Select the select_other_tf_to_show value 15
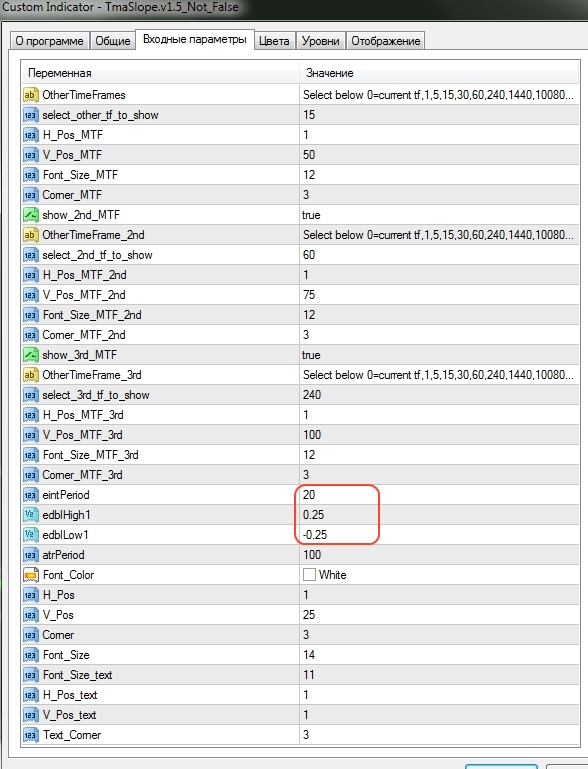 coord(309,115)
